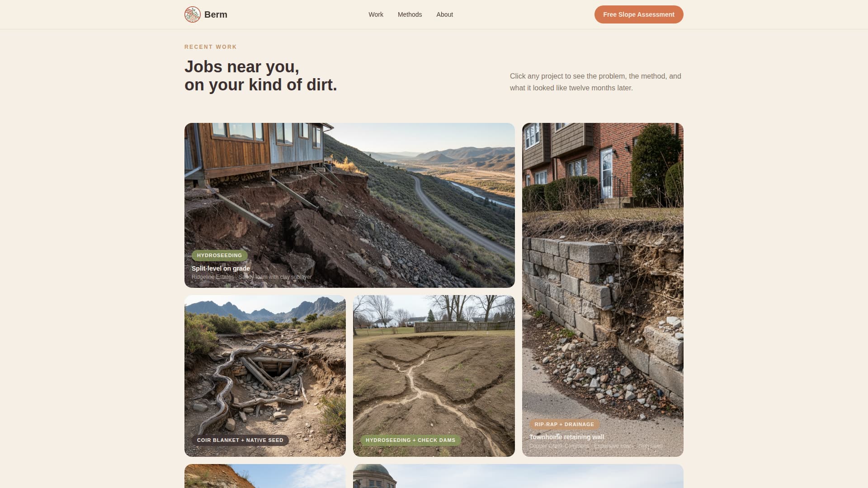Viewport: 868px width, 488px height.
Task: Click the Free Slope Assessment button
Action: pos(638,14)
